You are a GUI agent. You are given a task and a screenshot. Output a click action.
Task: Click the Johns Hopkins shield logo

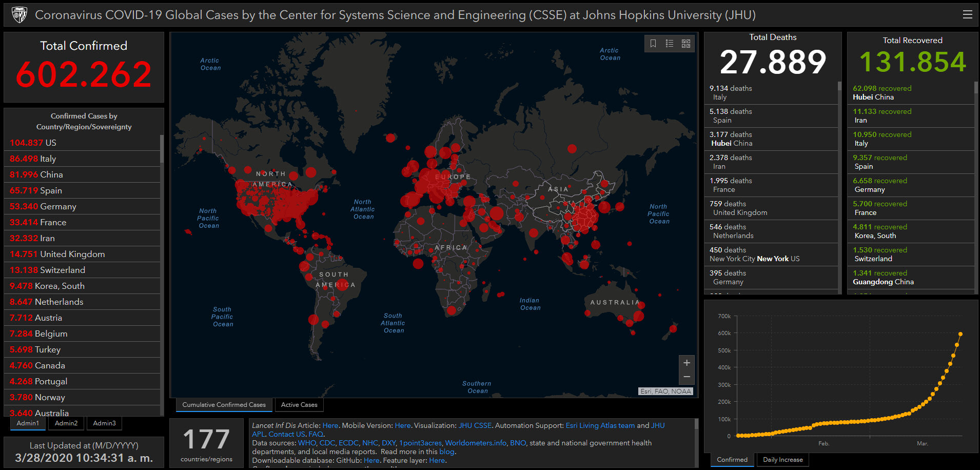click(x=19, y=15)
